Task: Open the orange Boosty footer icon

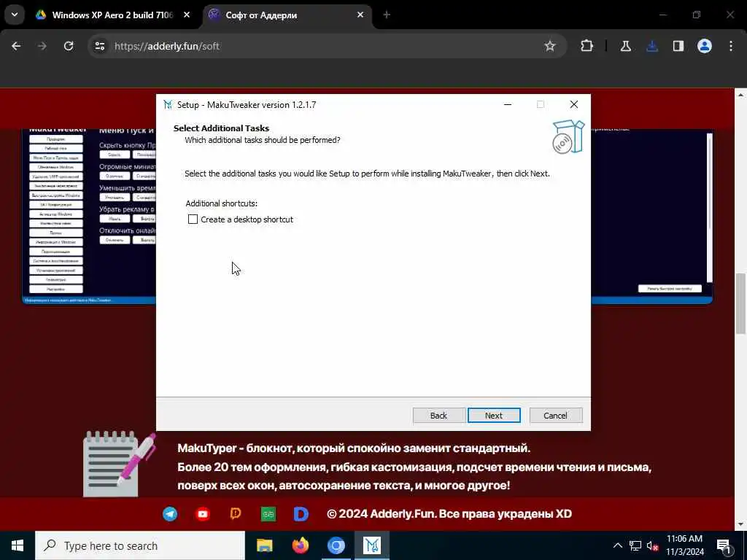Action: [236, 514]
